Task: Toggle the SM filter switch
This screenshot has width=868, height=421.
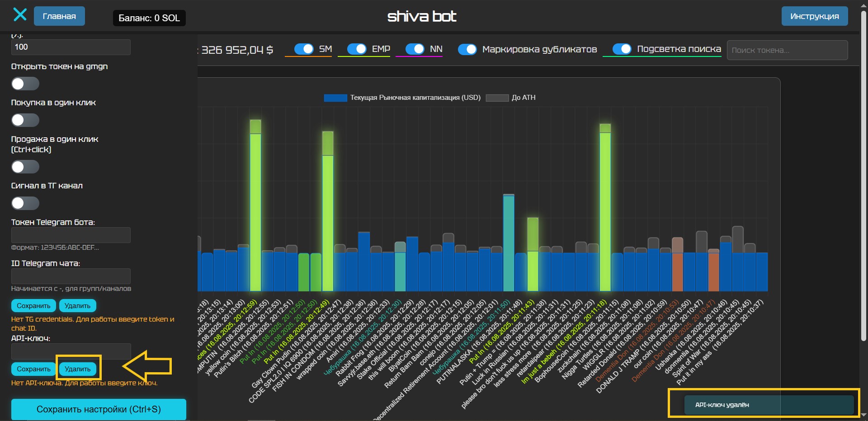Action: [304, 49]
